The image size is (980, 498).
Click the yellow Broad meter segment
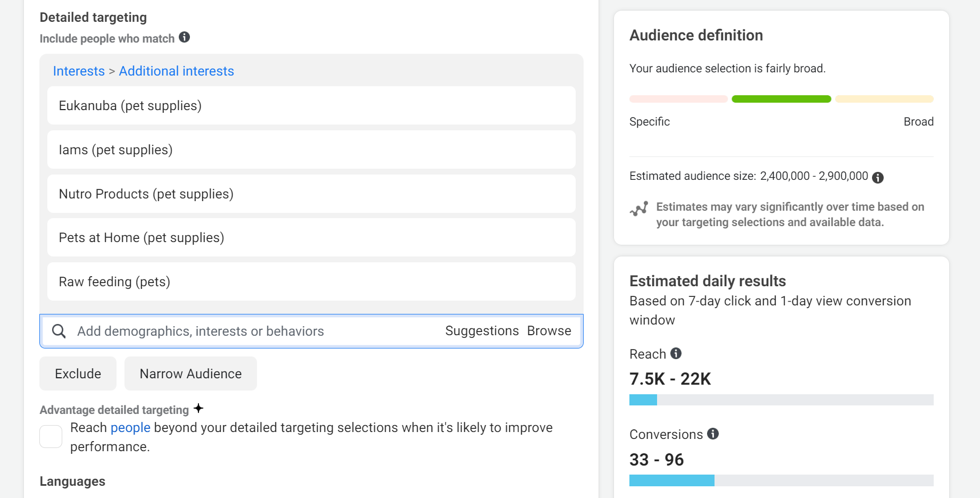point(884,99)
